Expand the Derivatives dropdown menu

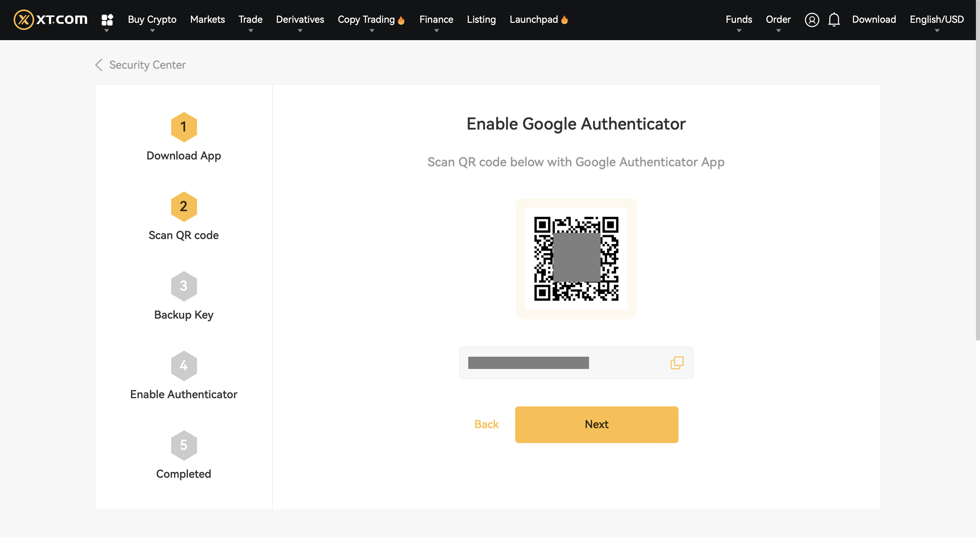pos(300,19)
